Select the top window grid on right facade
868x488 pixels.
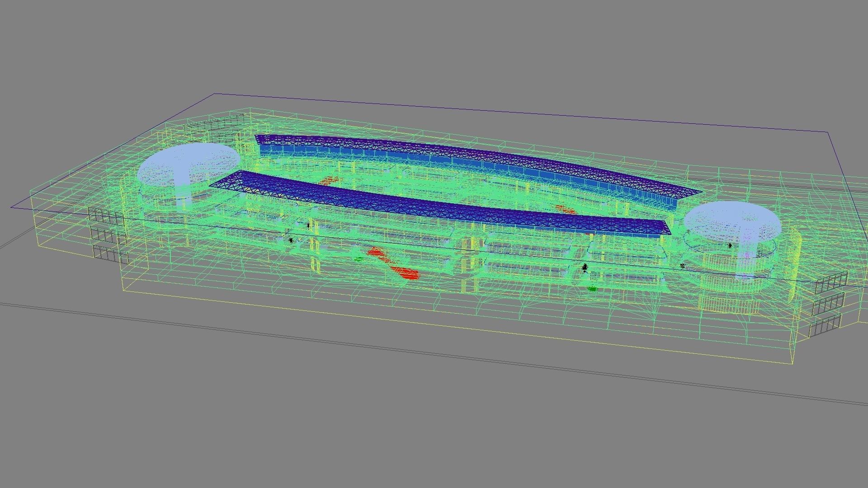pos(831,283)
